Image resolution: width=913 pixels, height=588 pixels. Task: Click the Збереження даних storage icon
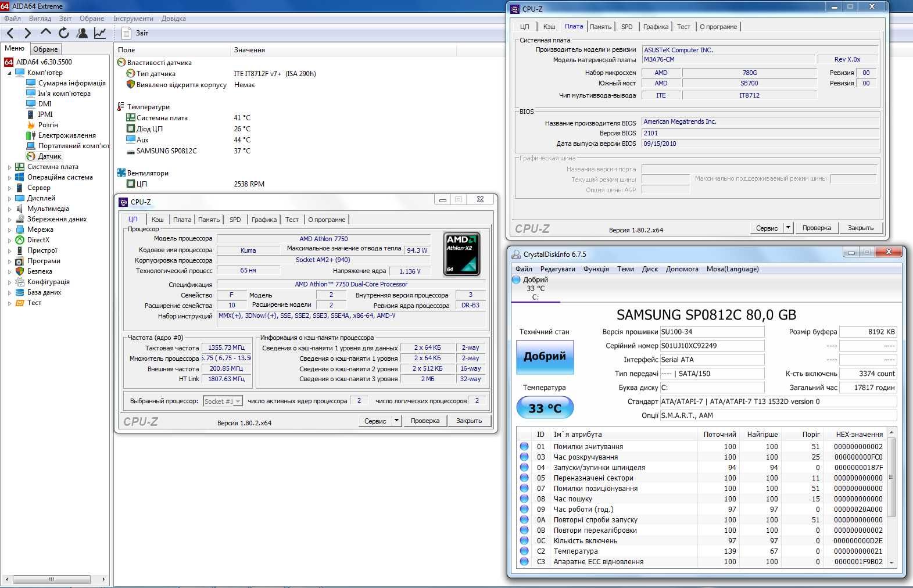click(19, 219)
